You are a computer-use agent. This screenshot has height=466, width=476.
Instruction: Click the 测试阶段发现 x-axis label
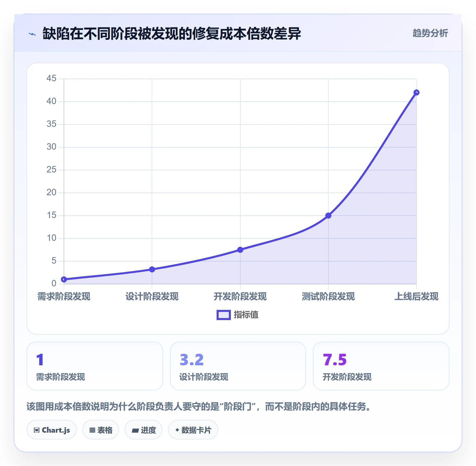coord(328,297)
